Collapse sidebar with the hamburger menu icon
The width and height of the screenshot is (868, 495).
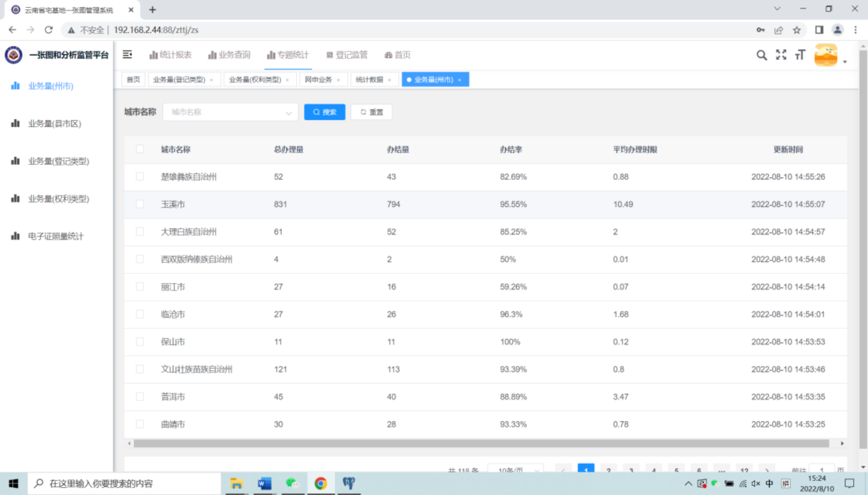click(127, 55)
